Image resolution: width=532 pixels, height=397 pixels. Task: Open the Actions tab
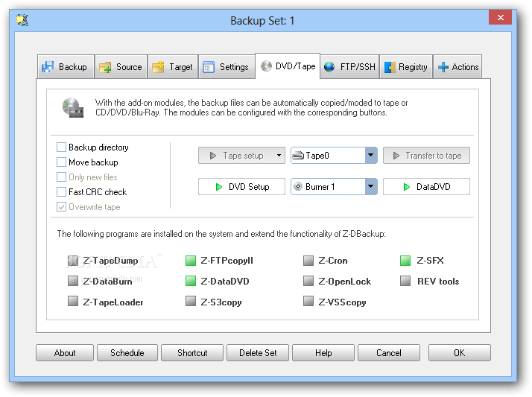click(457, 67)
